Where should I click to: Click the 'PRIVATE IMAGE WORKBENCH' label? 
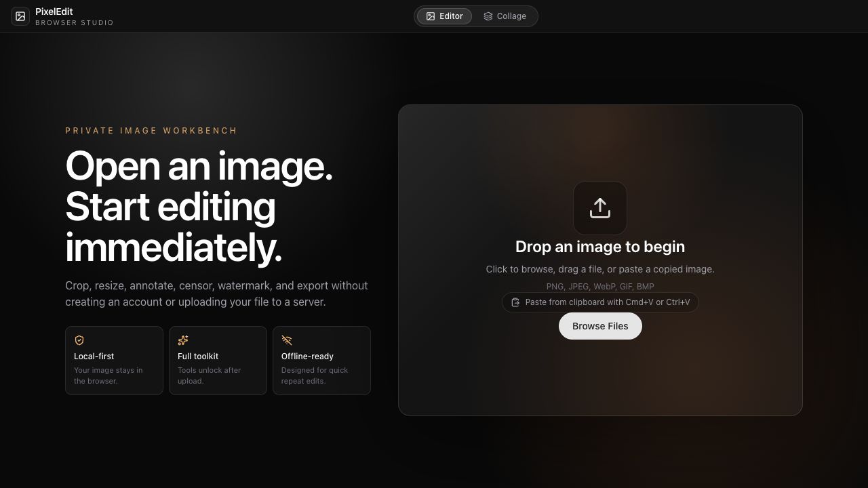151,131
